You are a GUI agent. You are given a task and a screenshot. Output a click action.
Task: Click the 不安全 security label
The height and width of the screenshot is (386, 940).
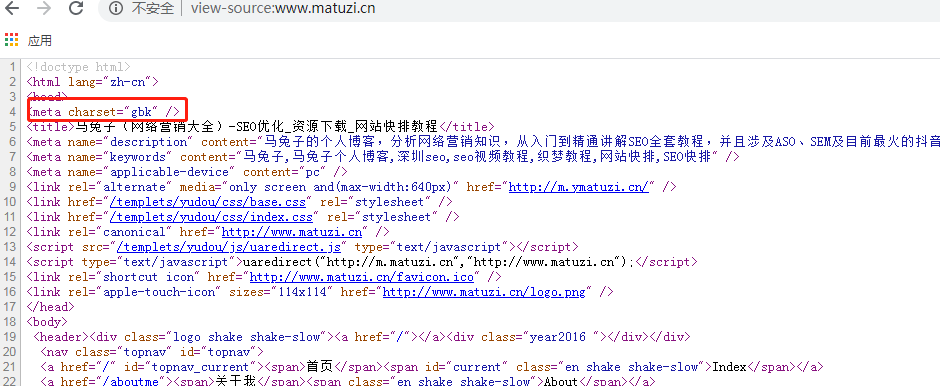point(152,8)
